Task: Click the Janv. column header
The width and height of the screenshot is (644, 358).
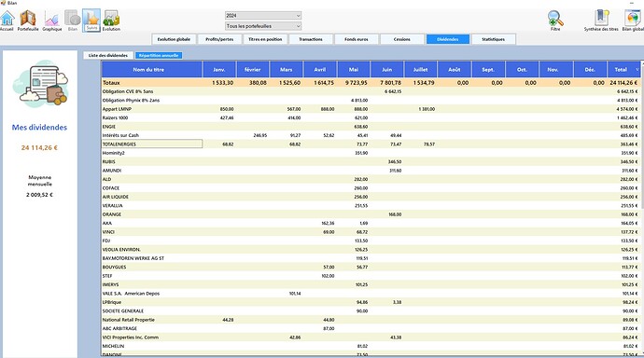Action: pyautogui.click(x=219, y=70)
